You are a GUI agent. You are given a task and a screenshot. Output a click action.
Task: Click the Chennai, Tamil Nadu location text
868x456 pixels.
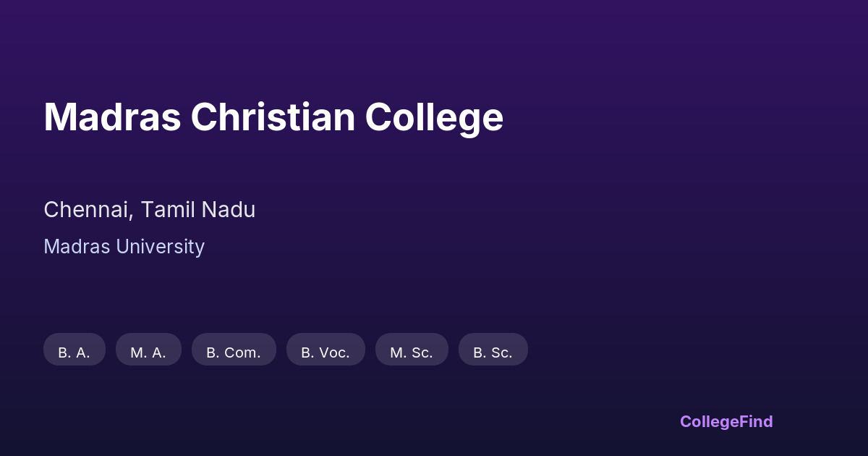coord(149,210)
